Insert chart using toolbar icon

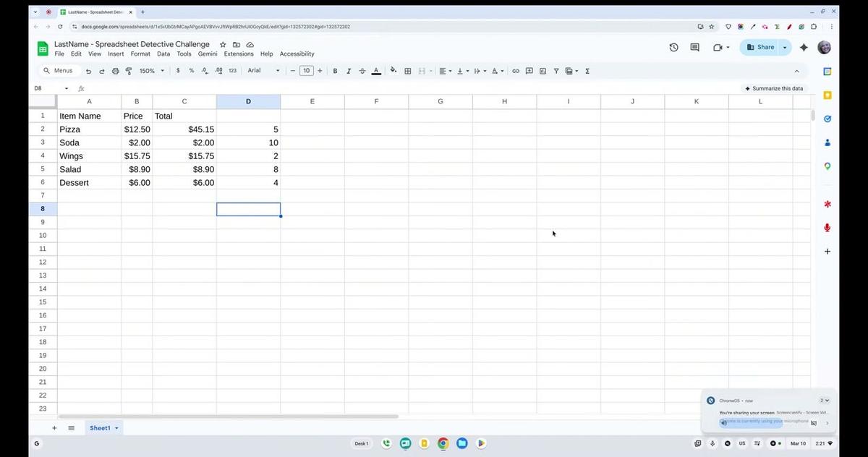click(x=542, y=71)
